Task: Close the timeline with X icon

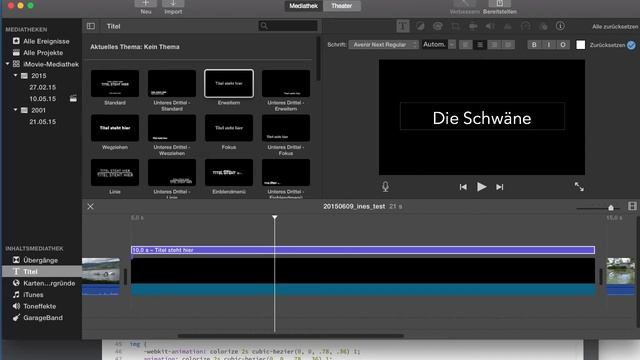Action: click(91, 207)
